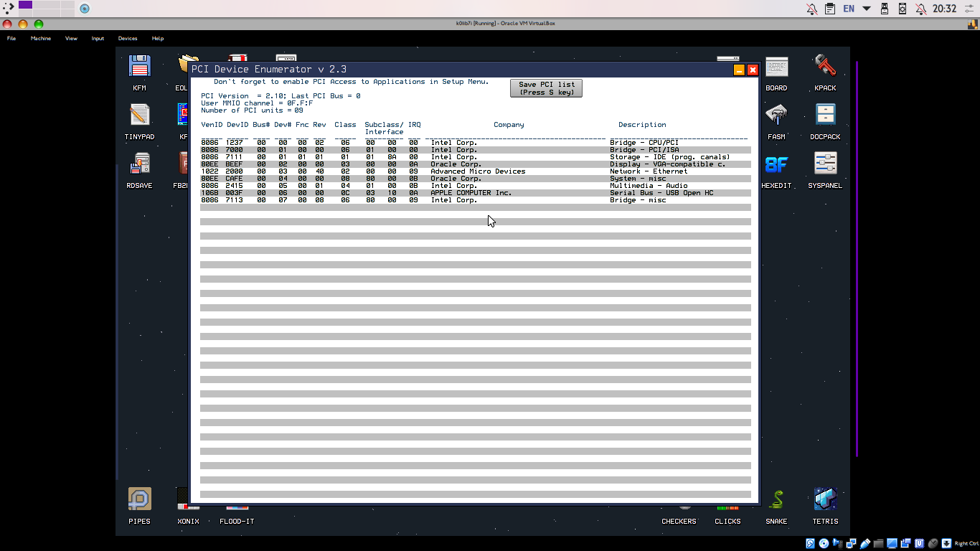This screenshot has height=551, width=980.
Task: Minimize the PCI Device Enumerator window
Action: [739, 70]
